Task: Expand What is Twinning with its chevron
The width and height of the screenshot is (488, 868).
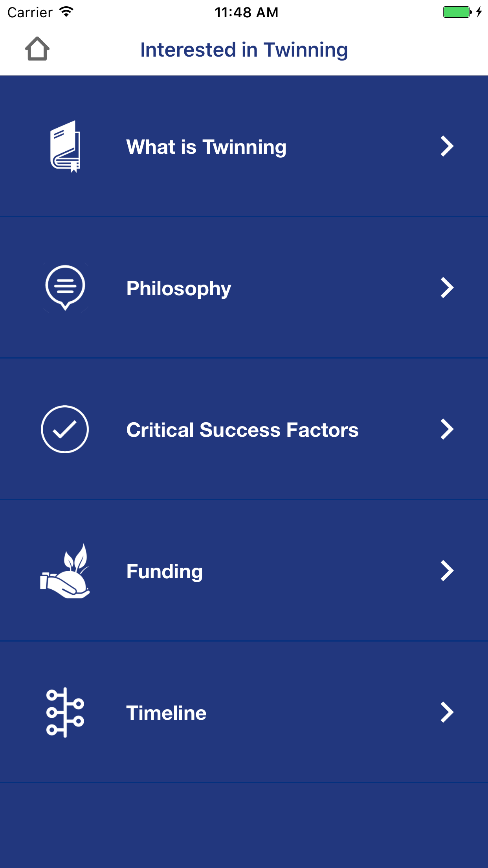Action: [447, 146]
